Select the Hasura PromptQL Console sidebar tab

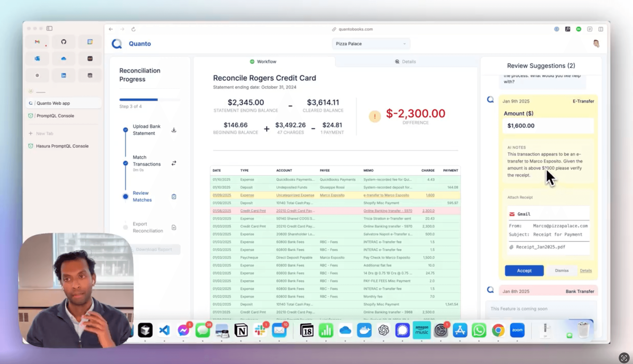(x=63, y=146)
